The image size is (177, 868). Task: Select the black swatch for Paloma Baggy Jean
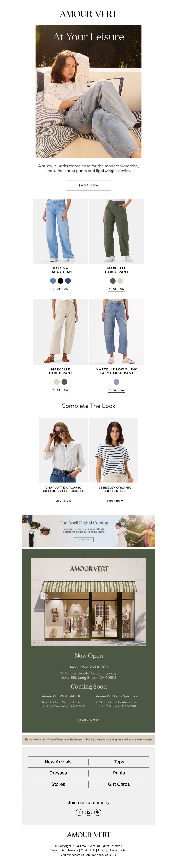point(60,281)
